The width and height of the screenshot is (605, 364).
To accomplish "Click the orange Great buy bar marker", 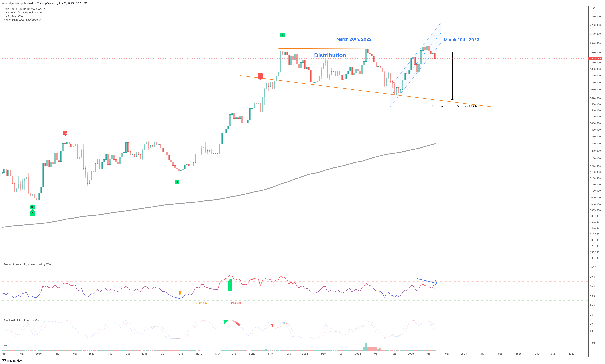I will tap(180, 293).
